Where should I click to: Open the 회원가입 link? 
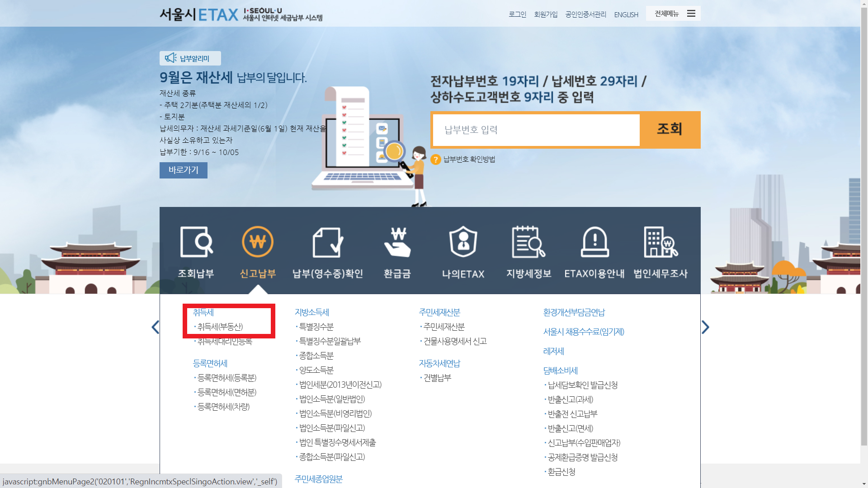click(x=546, y=14)
